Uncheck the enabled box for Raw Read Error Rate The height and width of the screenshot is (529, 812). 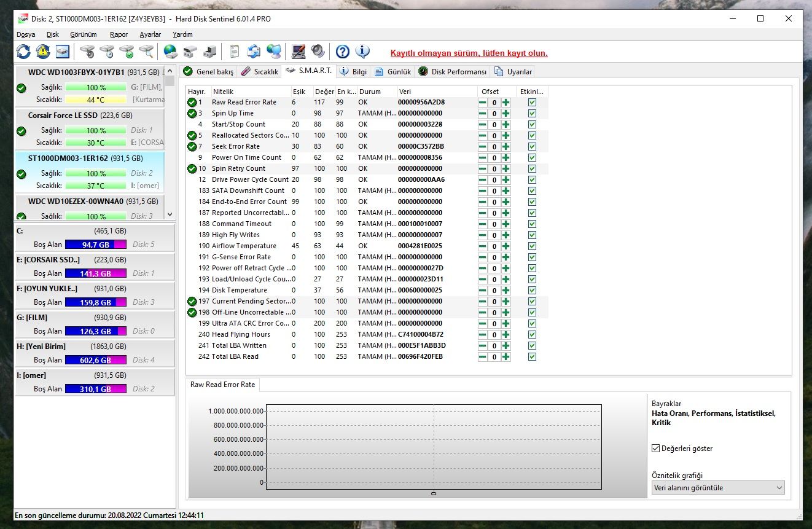point(532,103)
